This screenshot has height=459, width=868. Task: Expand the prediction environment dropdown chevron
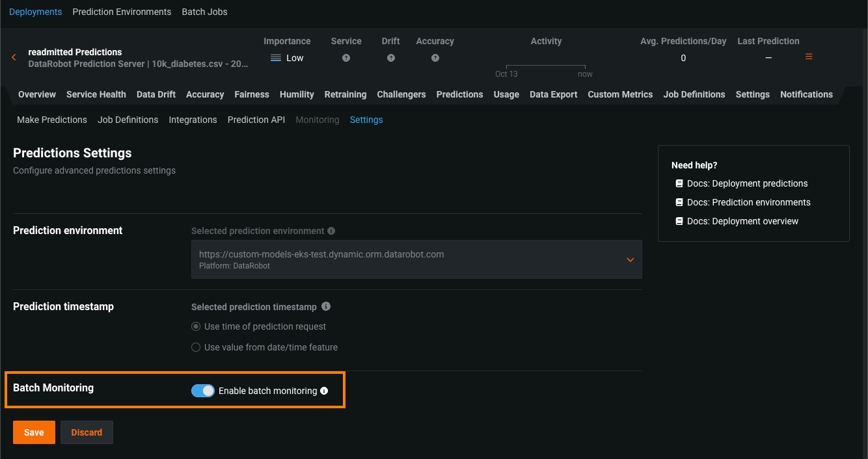pyautogui.click(x=630, y=259)
